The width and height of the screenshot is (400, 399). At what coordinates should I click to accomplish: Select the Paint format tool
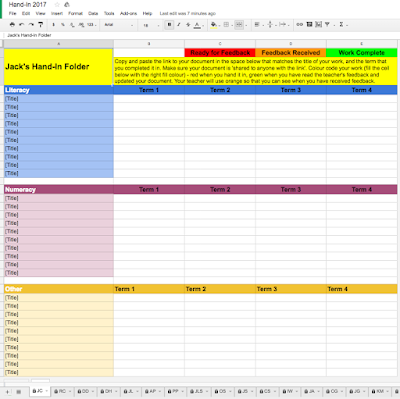pos(41,24)
